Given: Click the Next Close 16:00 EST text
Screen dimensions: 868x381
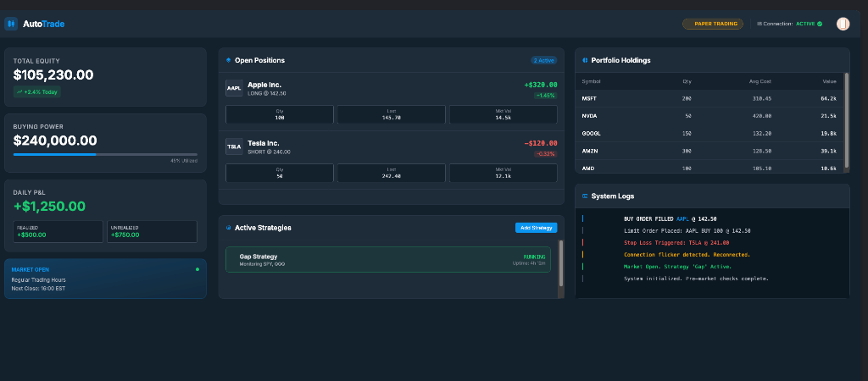Looking at the screenshot, I should [x=38, y=289].
